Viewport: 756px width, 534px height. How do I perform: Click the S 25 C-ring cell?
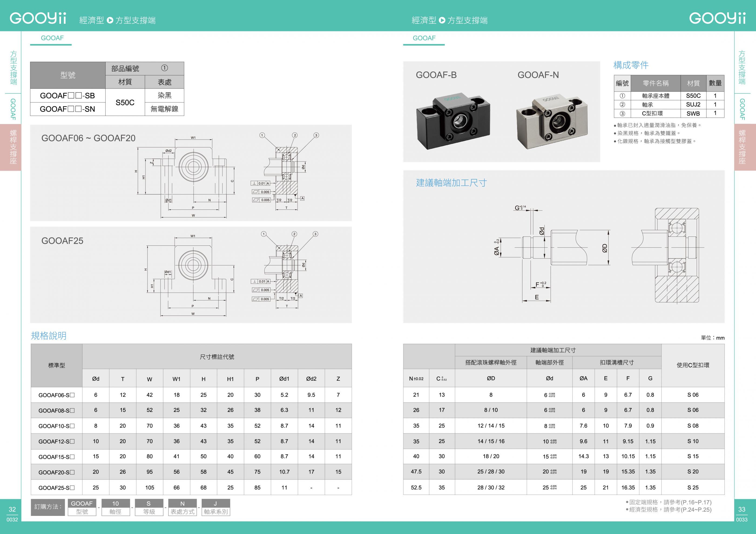(693, 488)
